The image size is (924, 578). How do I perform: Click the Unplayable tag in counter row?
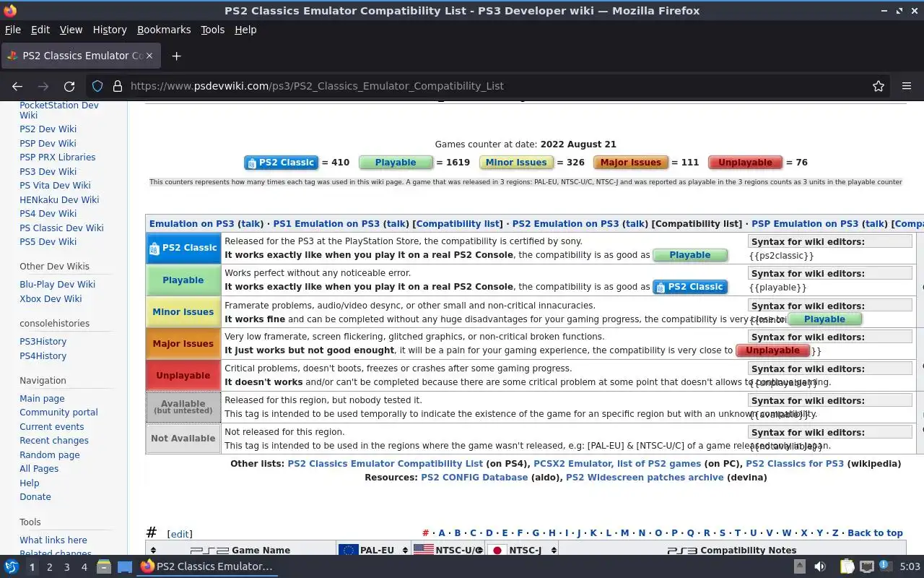pos(745,163)
